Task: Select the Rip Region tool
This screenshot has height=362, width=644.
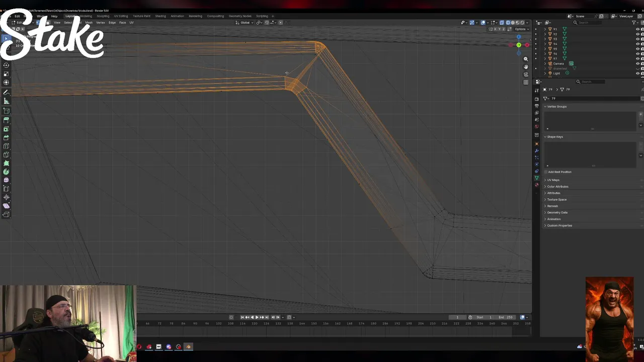Action: pyautogui.click(x=6, y=214)
